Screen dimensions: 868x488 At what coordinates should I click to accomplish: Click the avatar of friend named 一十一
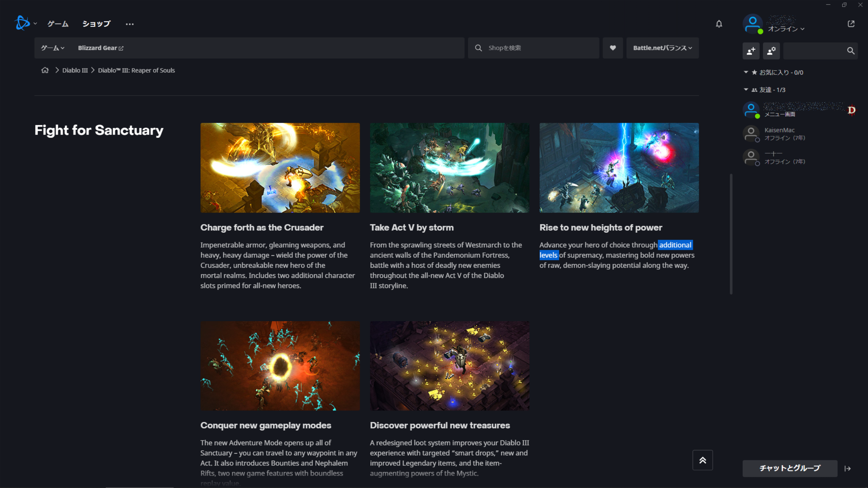(x=751, y=157)
